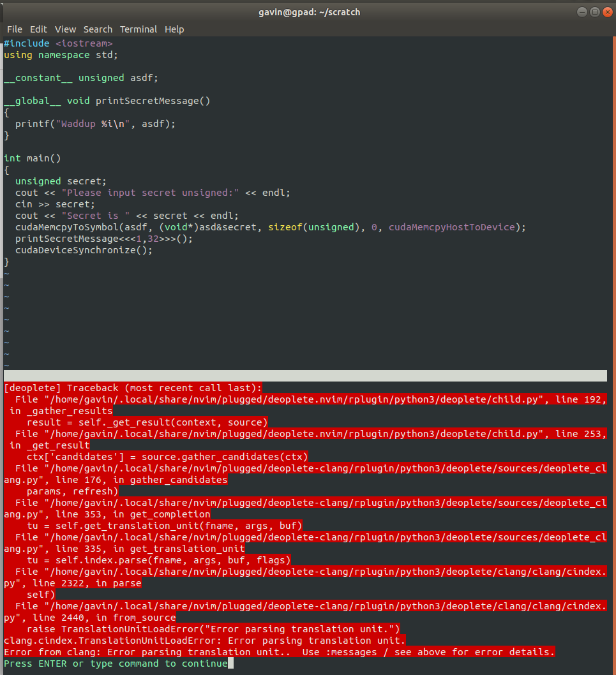616x675 pixels.
Task: Click 'line 335, in get_translation_unit' text
Action: pyautogui.click(x=150, y=549)
